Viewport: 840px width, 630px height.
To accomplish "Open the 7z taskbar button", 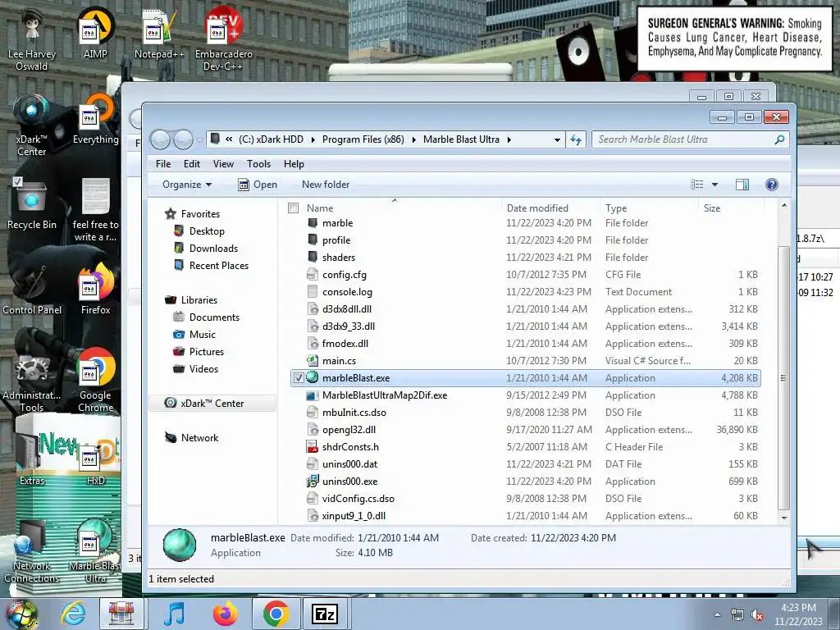I will pyautogui.click(x=325, y=614).
